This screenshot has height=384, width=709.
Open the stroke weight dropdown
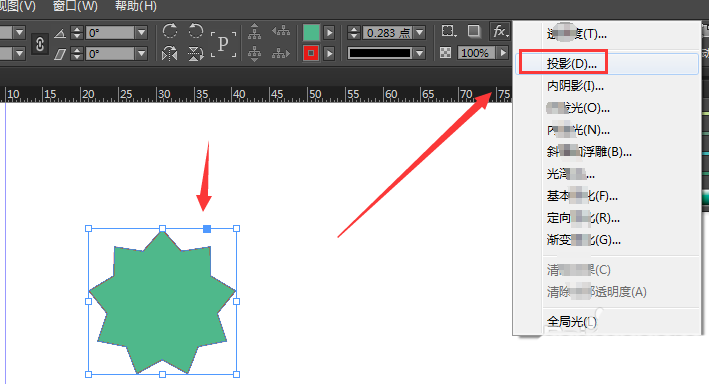[420, 33]
